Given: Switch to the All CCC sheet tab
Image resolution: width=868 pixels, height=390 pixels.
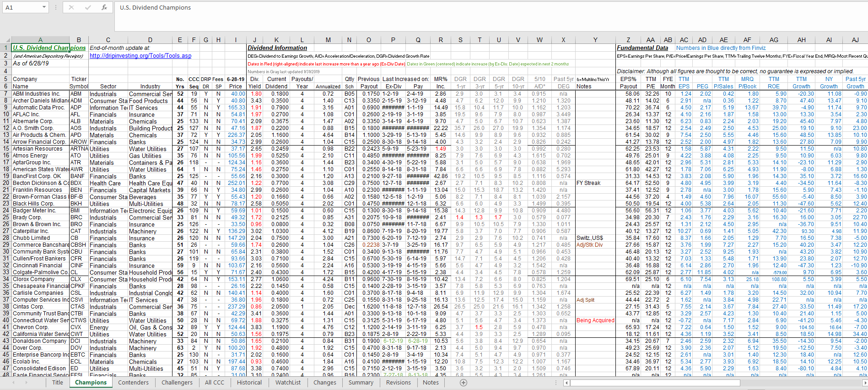Looking at the screenshot, I should point(215,383).
